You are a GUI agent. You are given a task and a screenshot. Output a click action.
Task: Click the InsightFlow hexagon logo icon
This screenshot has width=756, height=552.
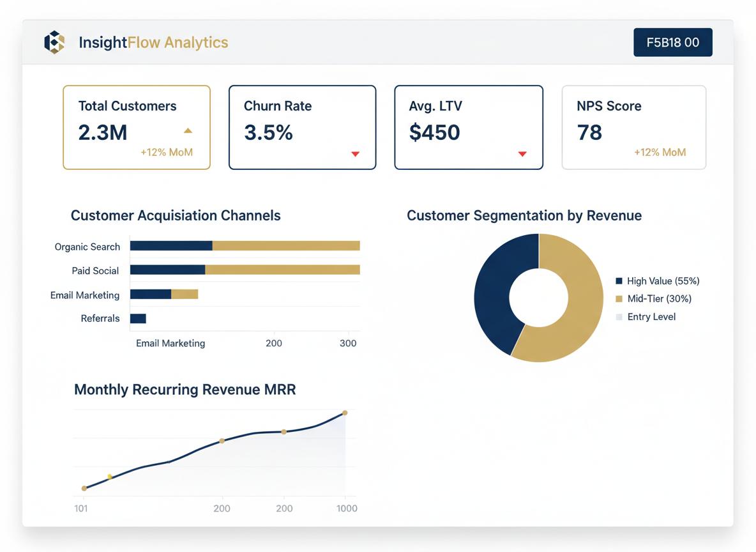coord(54,42)
